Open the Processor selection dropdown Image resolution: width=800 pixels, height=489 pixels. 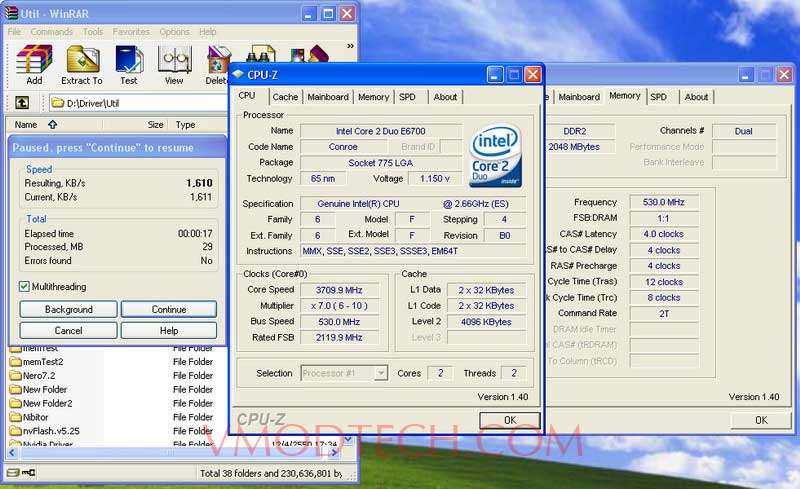point(381,373)
